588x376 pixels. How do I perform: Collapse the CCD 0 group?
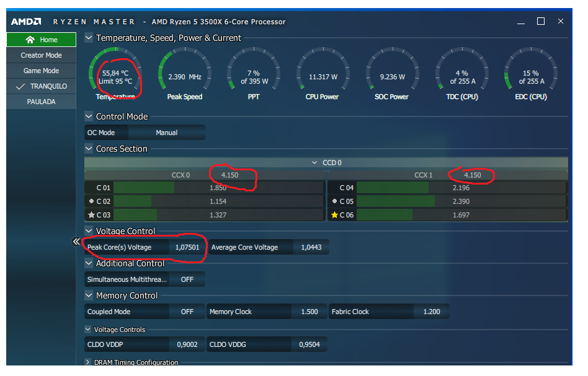pos(314,163)
